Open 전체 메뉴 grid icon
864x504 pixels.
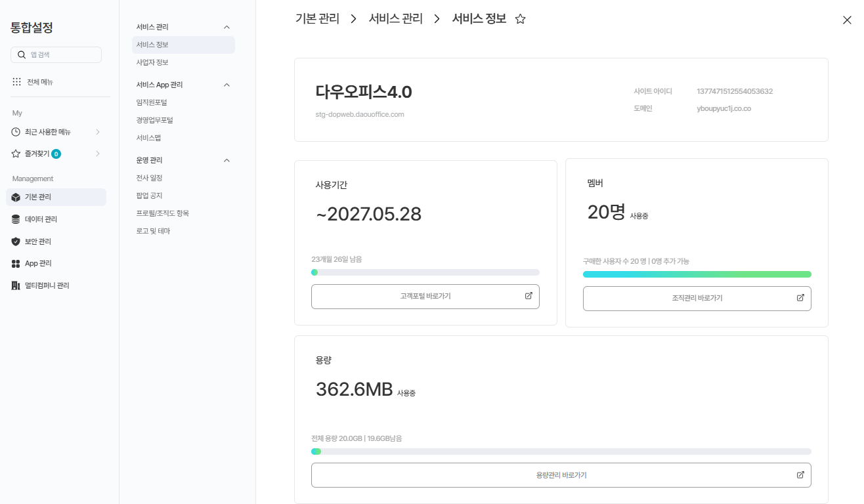coord(17,82)
